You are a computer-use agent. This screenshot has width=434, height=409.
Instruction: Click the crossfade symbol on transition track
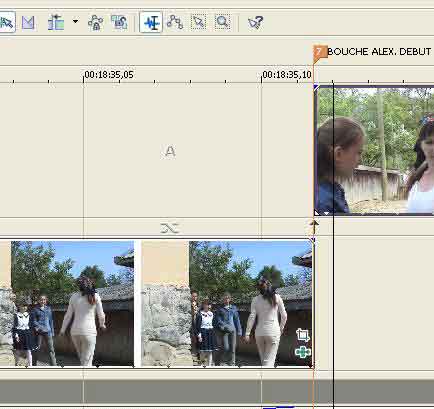click(170, 228)
